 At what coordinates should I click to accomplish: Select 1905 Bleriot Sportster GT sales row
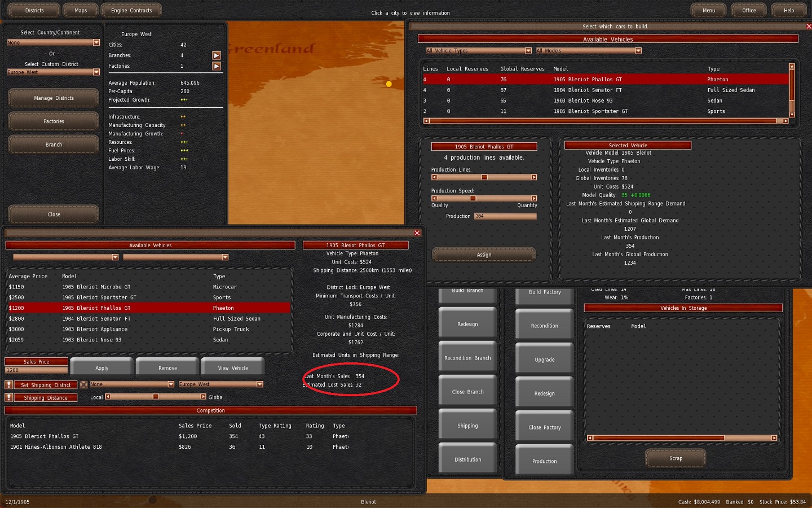coord(99,297)
